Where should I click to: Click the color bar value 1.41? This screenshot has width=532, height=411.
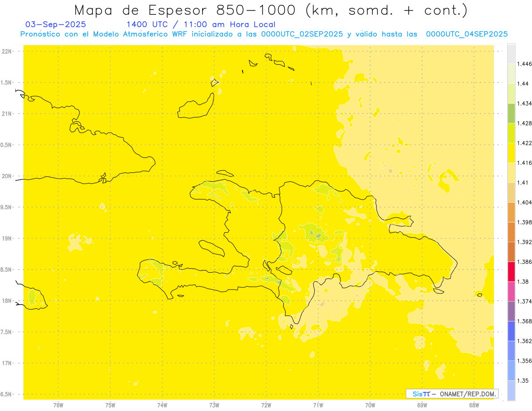523,183
